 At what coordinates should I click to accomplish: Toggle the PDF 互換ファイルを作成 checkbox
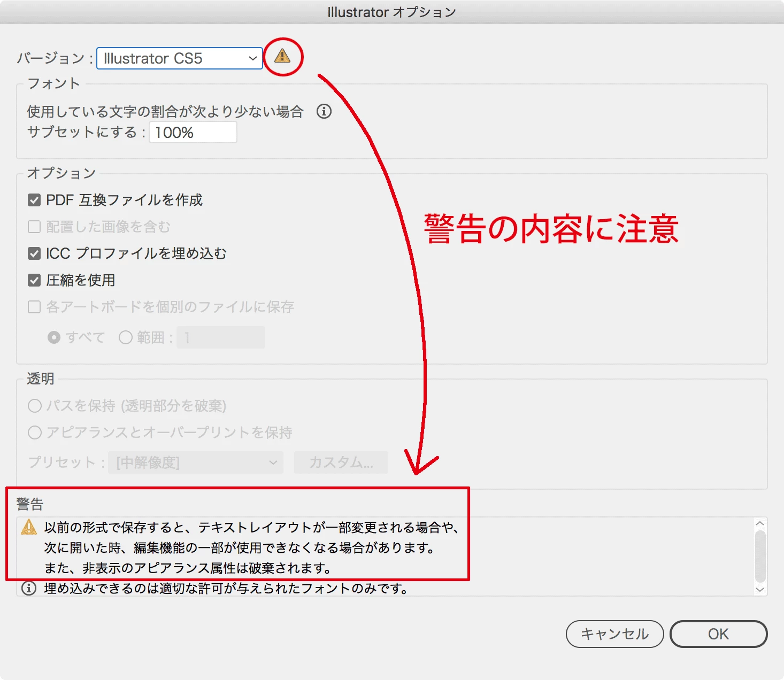pos(34,200)
